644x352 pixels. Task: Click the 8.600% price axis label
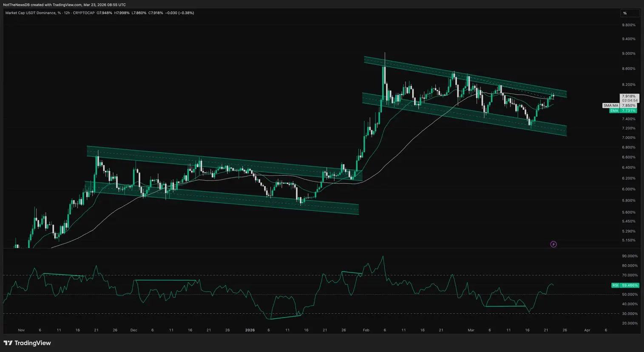pos(629,69)
